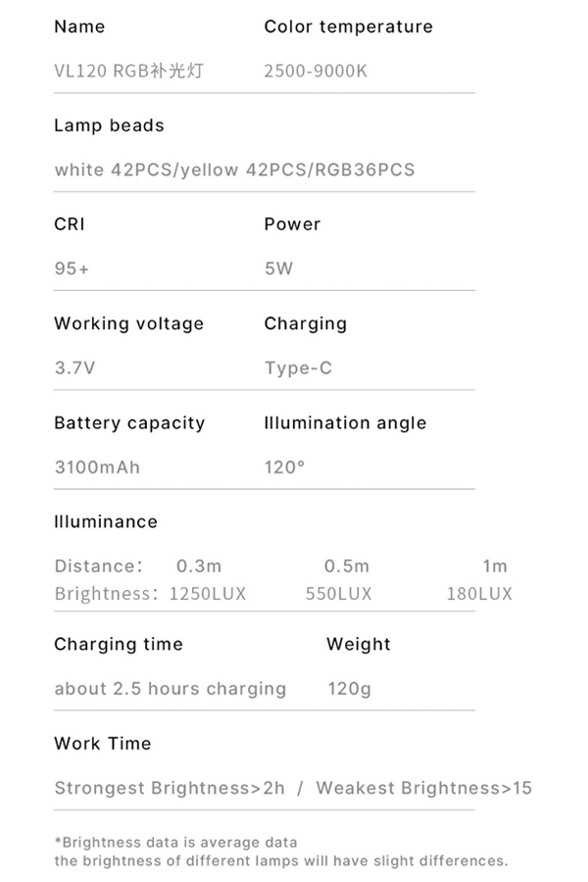Click the Type-C charging value
The height and width of the screenshot is (882, 588).
(298, 368)
